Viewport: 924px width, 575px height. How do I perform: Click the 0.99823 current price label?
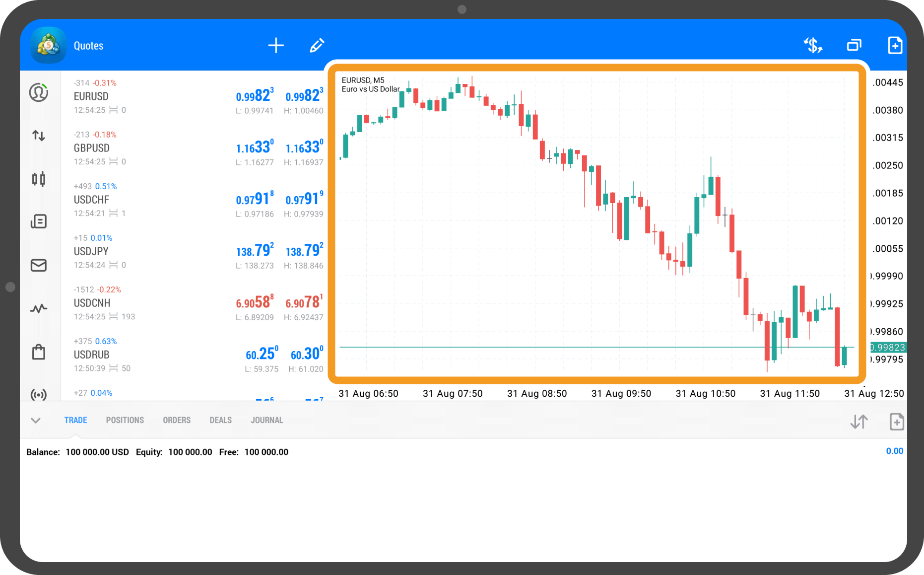(888, 348)
